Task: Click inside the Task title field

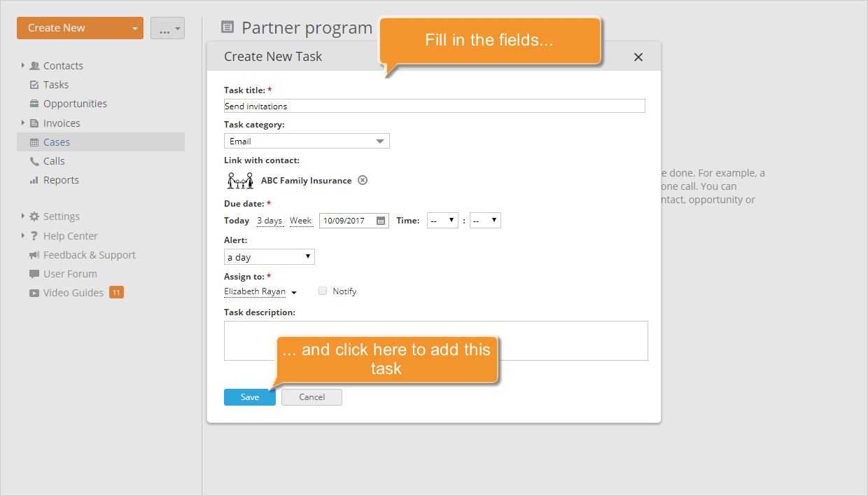Action: tap(434, 105)
